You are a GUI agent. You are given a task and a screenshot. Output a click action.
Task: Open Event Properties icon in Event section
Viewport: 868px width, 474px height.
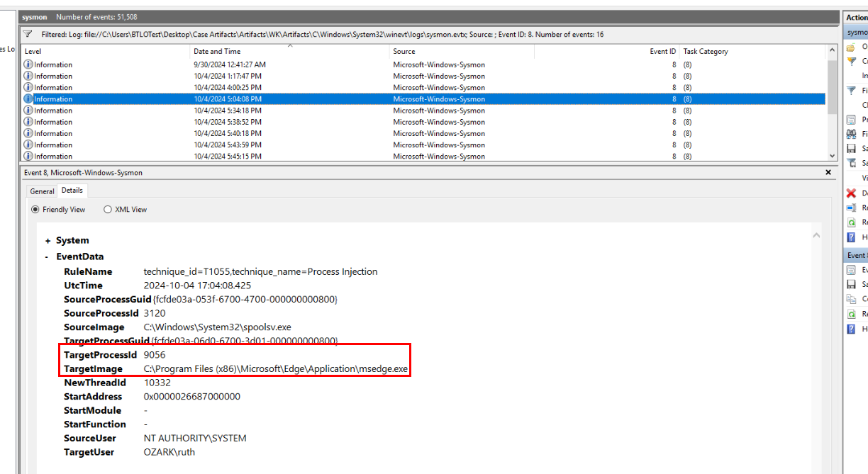tap(851, 269)
